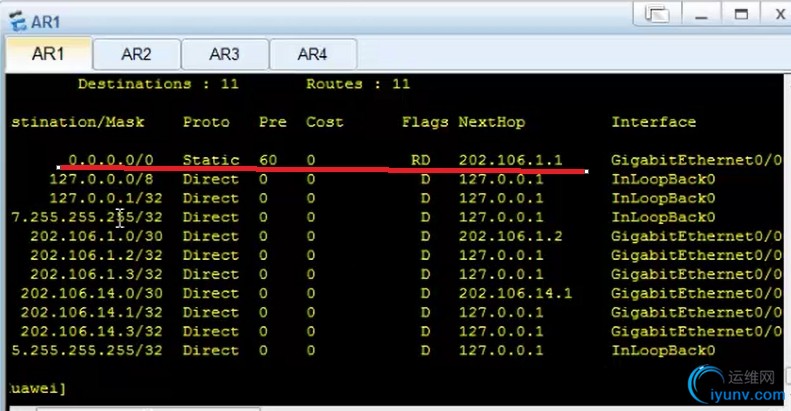Click the Pre column header
This screenshot has height=411, width=791.
pos(272,122)
